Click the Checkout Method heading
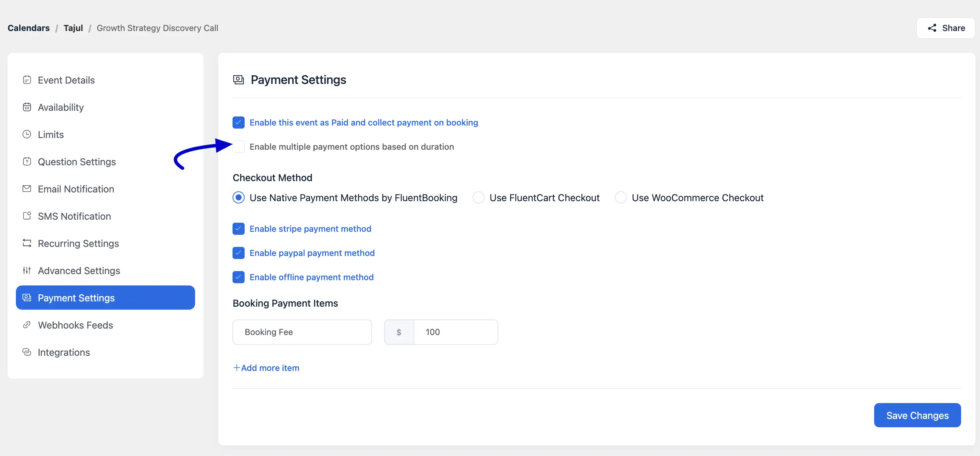The image size is (980, 456). pos(272,178)
